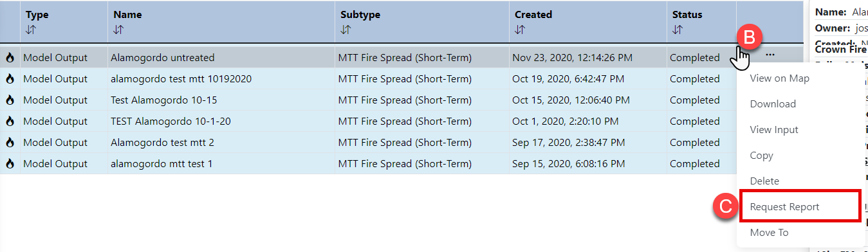Sort the table by Type column arrows
This screenshot has height=252, width=868.
(30, 30)
